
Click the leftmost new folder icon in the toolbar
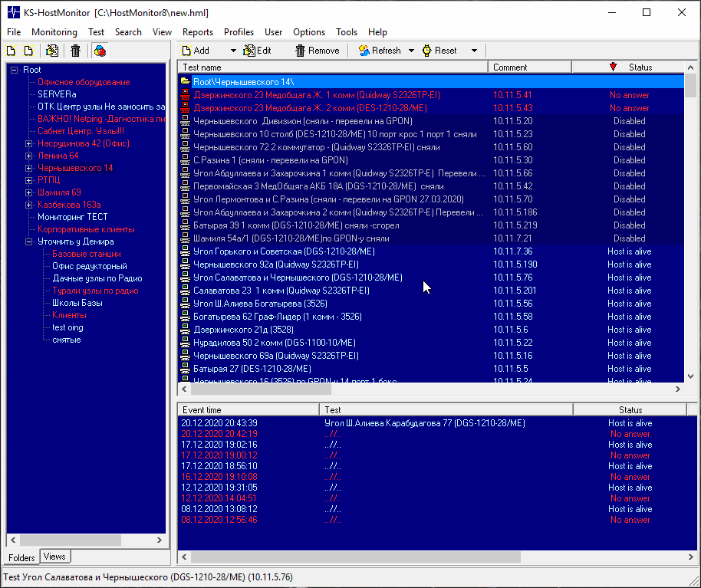(x=11, y=51)
